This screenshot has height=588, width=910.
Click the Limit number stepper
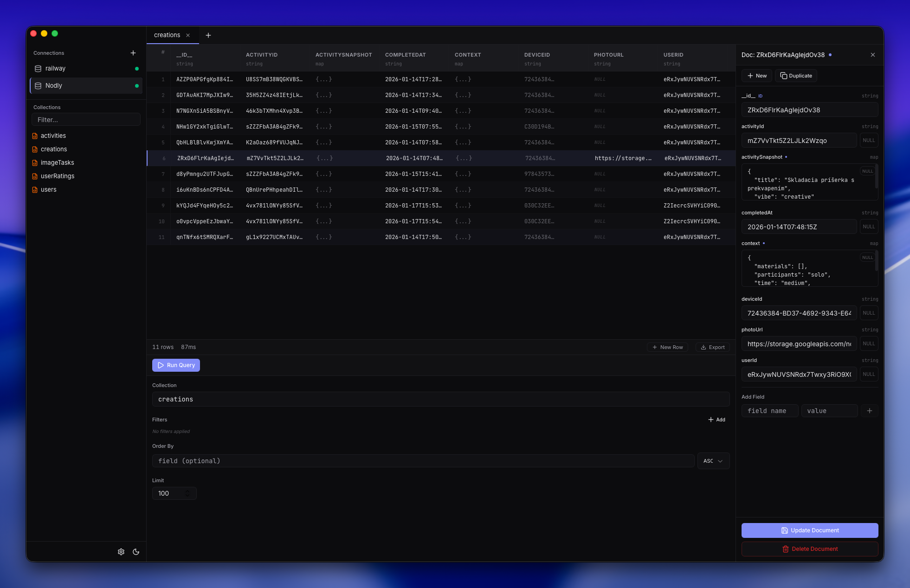pyautogui.click(x=187, y=493)
